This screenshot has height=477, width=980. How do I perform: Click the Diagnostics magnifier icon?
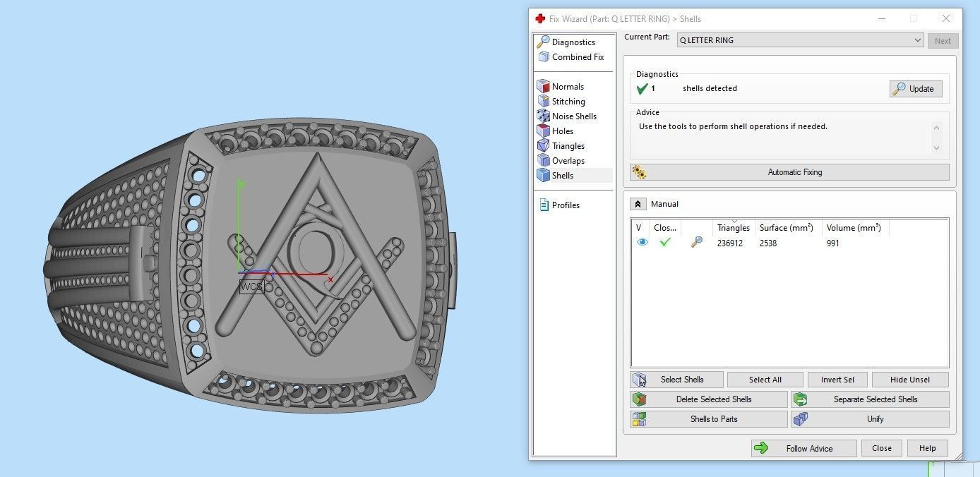click(x=543, y=42)
